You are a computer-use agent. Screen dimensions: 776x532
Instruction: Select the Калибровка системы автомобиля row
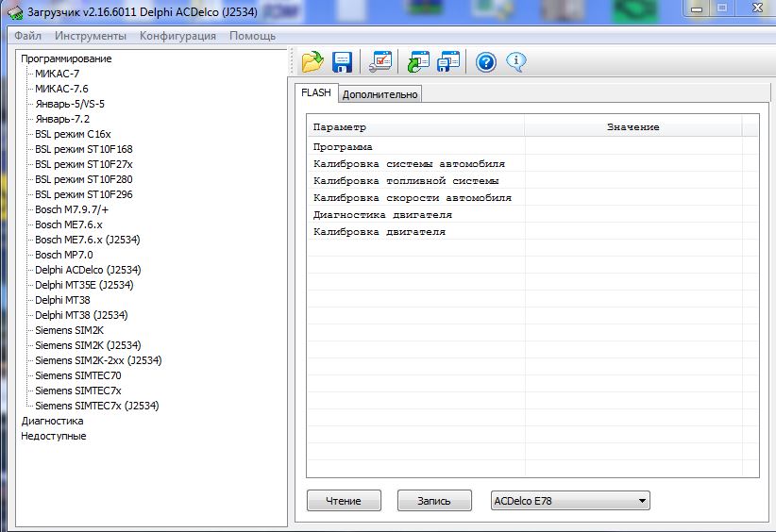(x=532, y=163)
